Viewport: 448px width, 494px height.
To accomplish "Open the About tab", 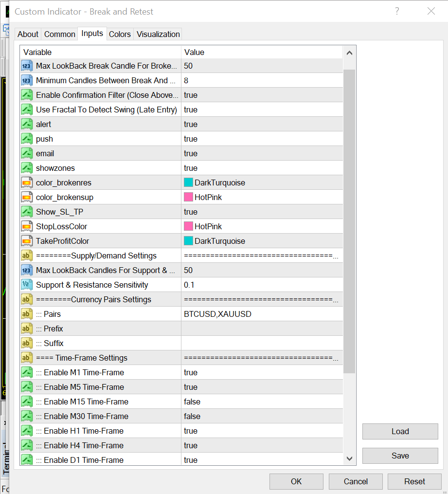I will click(x=28, y=34).
